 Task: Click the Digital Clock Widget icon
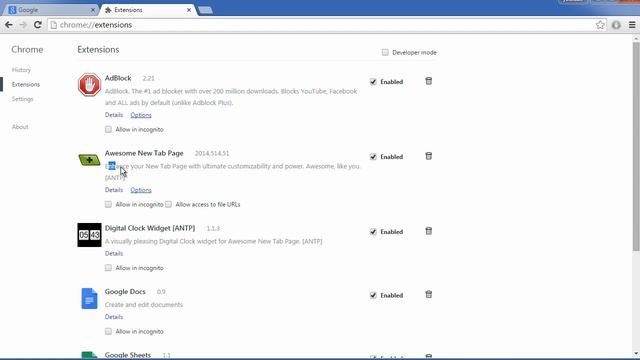point(89,235)
